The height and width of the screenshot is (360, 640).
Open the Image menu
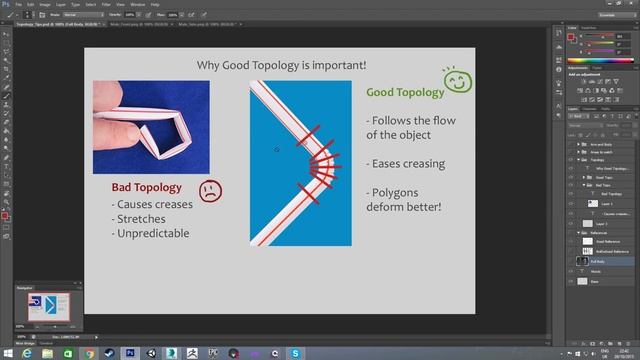(44, 4)
